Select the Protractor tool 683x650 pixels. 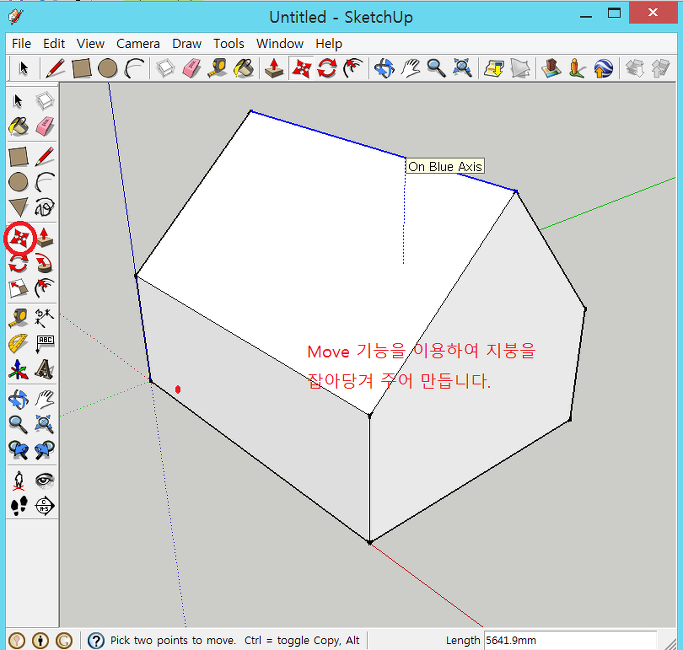click(18, 344)
